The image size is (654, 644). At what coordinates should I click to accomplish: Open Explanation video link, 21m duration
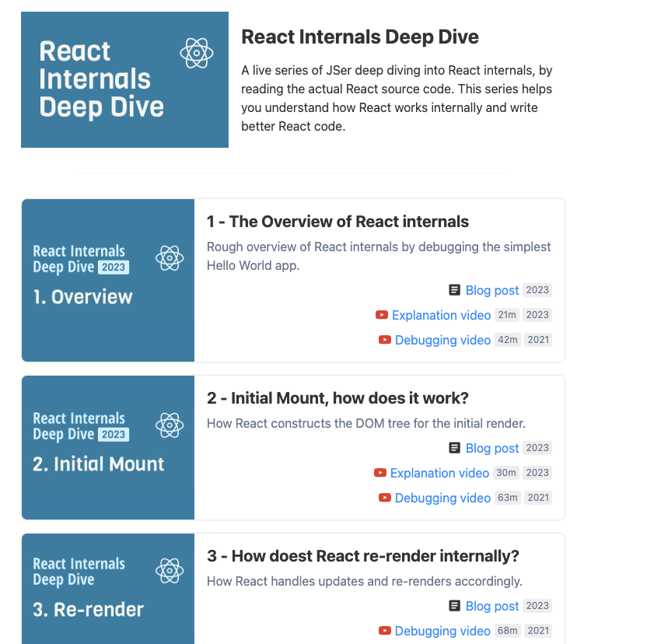click(441, 315)
